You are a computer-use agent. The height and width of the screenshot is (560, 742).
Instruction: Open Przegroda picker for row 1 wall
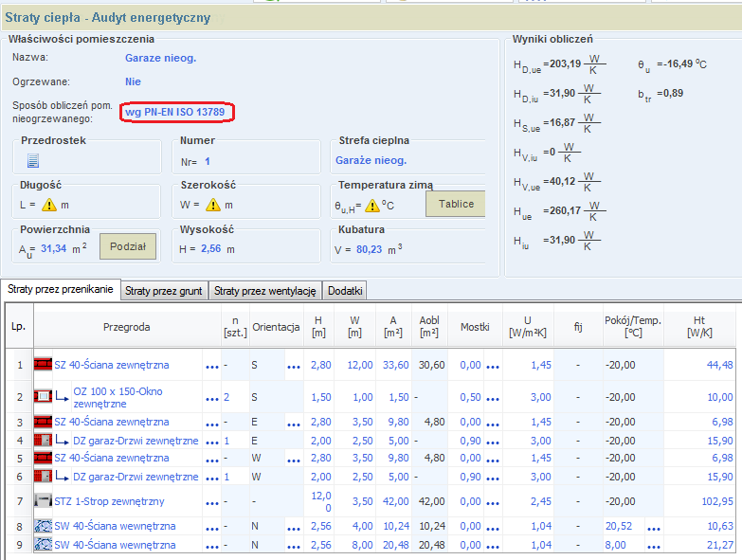click(212, 366)
